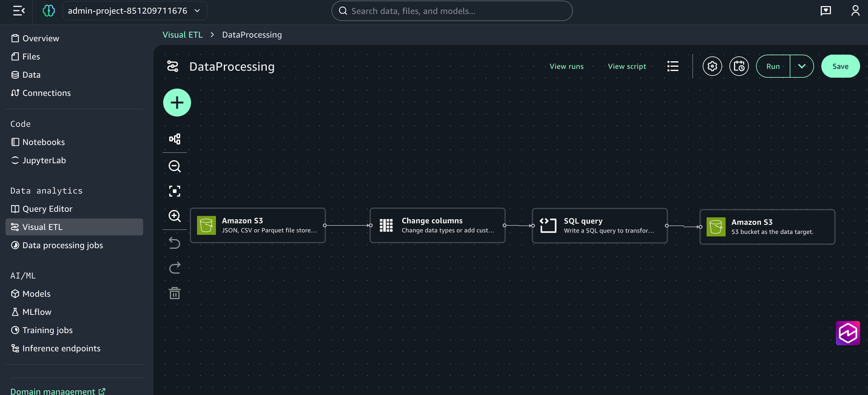Click the delete trash icon
868x395 pixels.
pyautogui.click(x=175, y=293)
